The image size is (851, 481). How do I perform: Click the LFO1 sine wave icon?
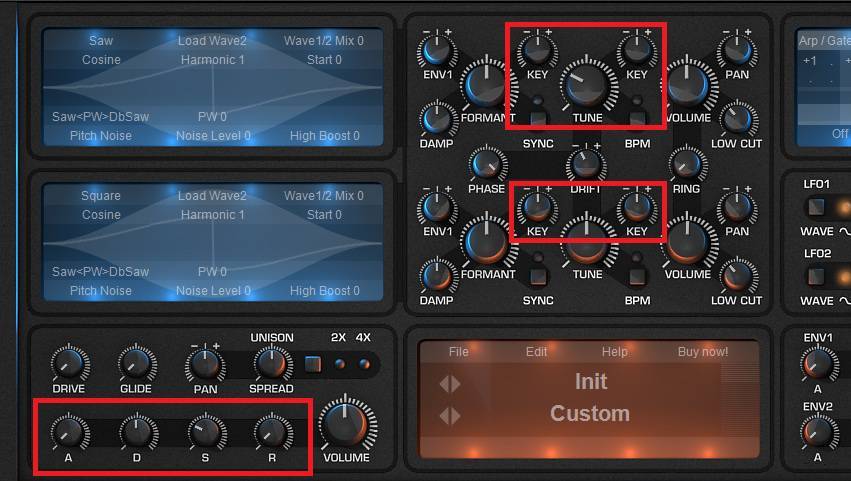click(844, 232)
